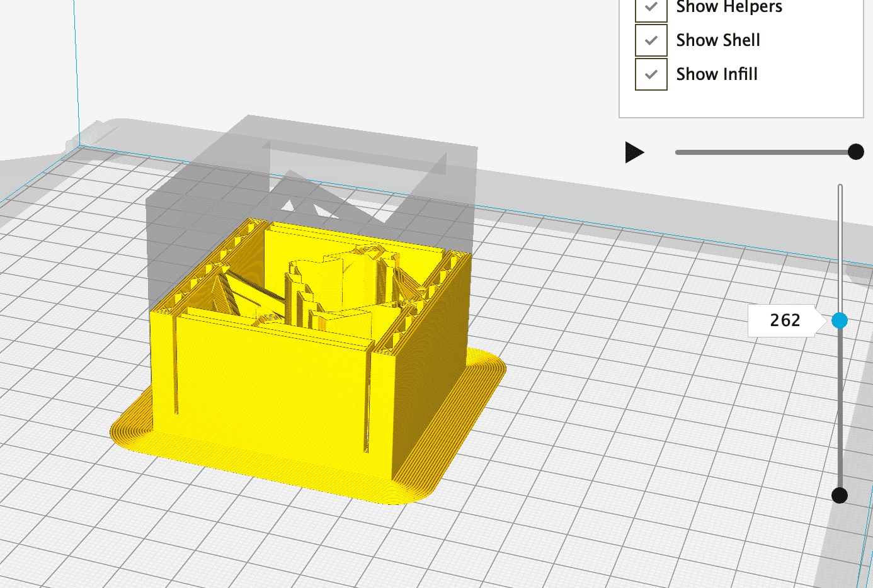Screen dimensions: 873x588
Task: Click the horizontal path slider end handle
Action: pyautogui.click(x=855, y=152)
